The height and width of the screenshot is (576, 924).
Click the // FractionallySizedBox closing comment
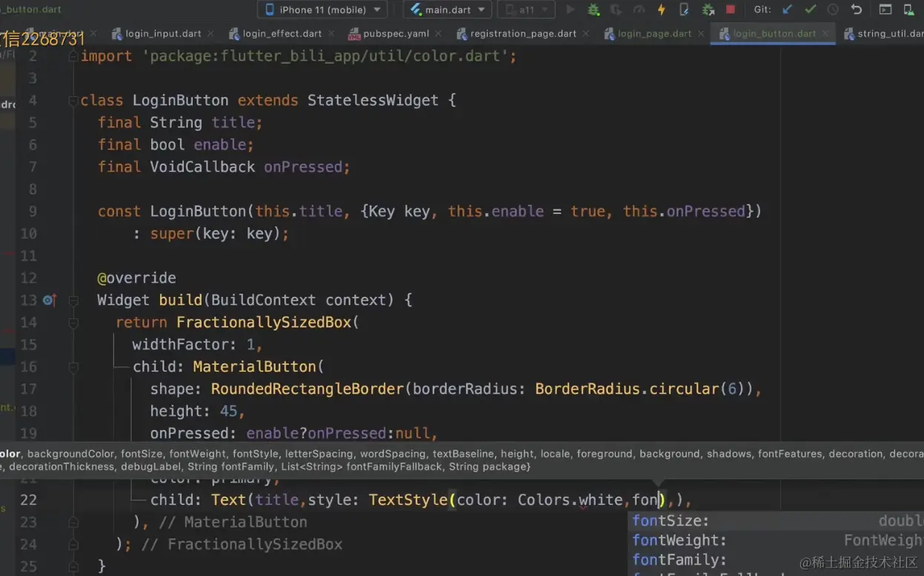[x=242, y=544]
